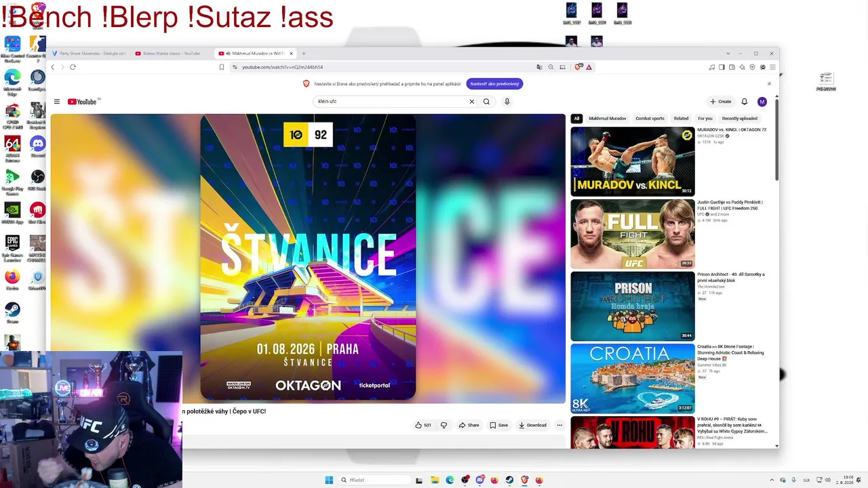Open the V ROHU #9 video title
This screenshot has height=488, width=868.
pos(732,425)
